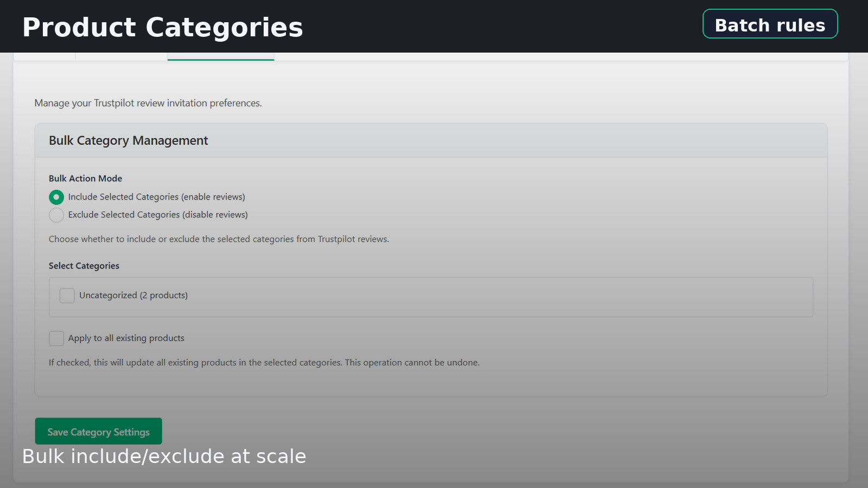Enable Apply to all existing products checkbox
Viewport: 868px width, 488px height.
coord(56,338)
